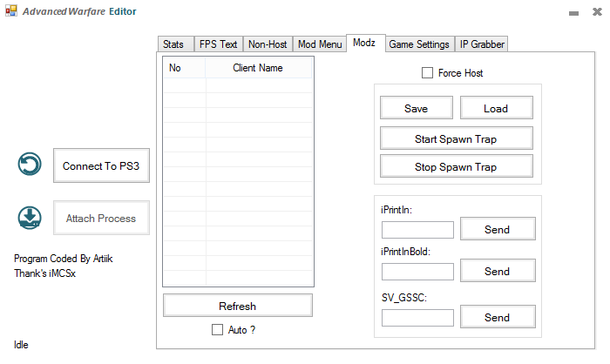Screen dimensions: 610x364
Task: Switch to the Stats tab
Action: point(175,44)
